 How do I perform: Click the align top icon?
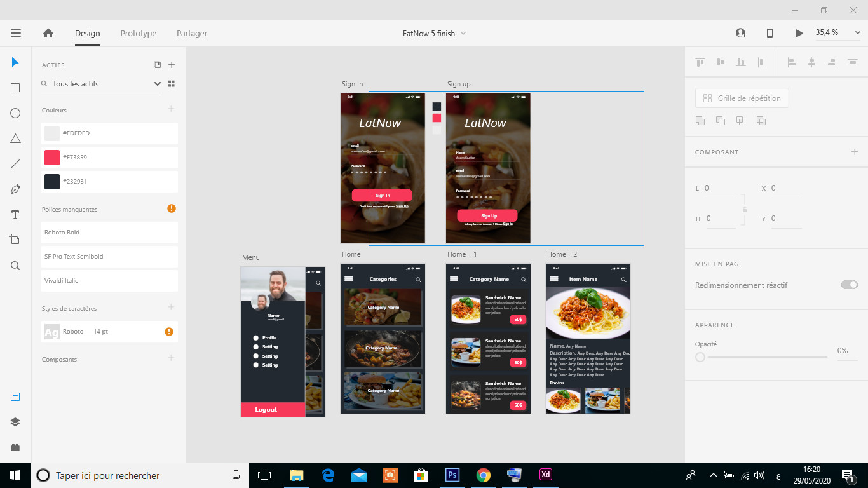click(x=700, y=62)
